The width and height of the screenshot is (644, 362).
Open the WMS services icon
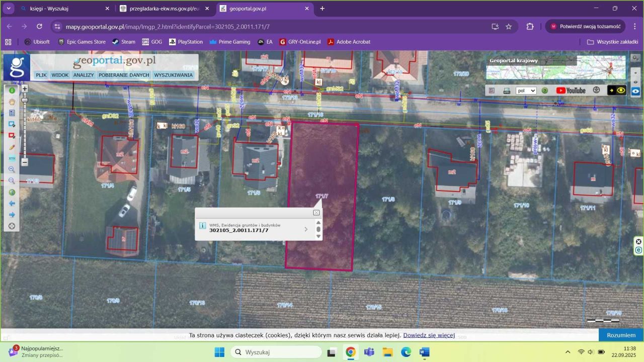pos(507,90)
